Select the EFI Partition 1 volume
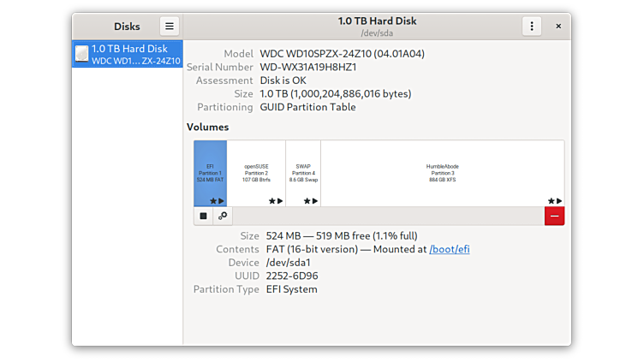Image resolution: width=644 pixels, height=362 pixels. [x=210, y=171]
